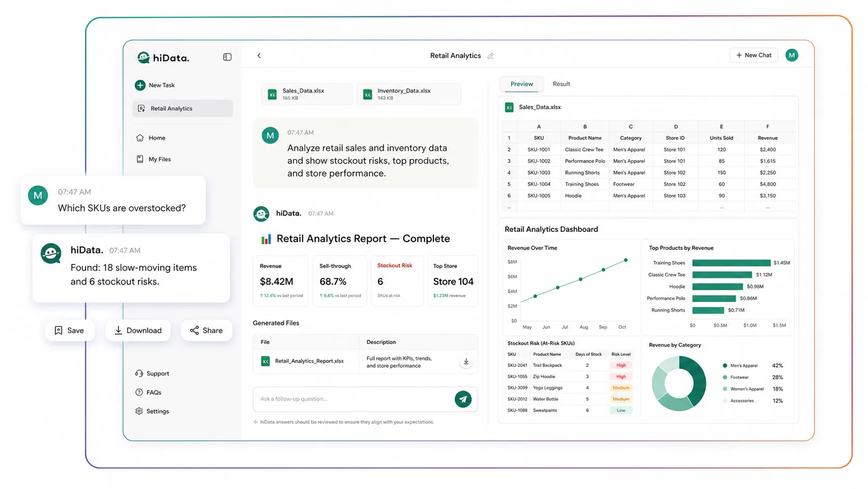The width and height of the screenshot is (868, 489).
Task: Toggle the sidebar collapse icon
Action: (x=227, y=57)
